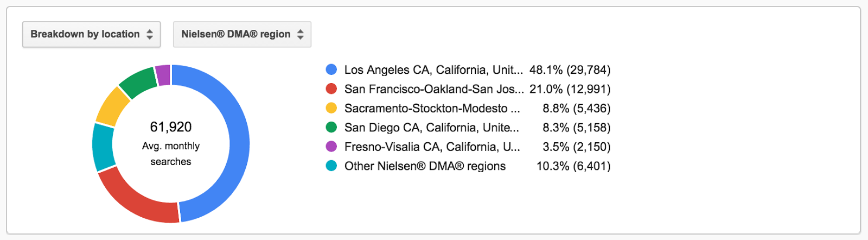Select Other Nielsen DMA regions label
Screen dimensions: 868x240
point(425,166)
